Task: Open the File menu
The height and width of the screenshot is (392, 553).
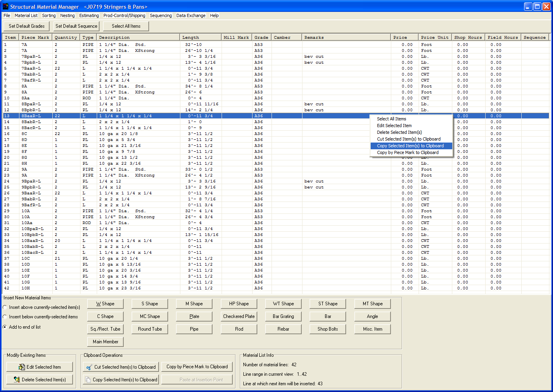Action: [7, 15]
